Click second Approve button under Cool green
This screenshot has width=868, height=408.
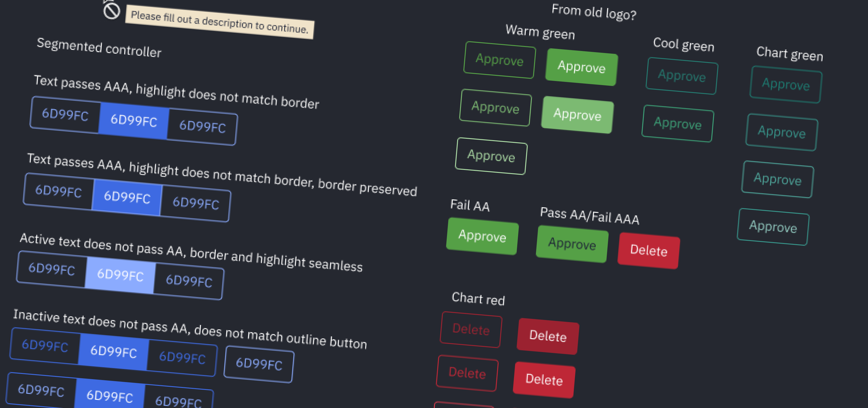click(678, 123)
